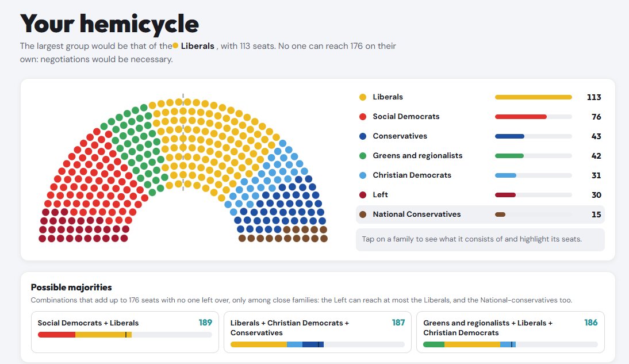Click the 'Tap on a family' hint box
The width and height of the screenshot is (629, 364).
click(x=480, y=240)
